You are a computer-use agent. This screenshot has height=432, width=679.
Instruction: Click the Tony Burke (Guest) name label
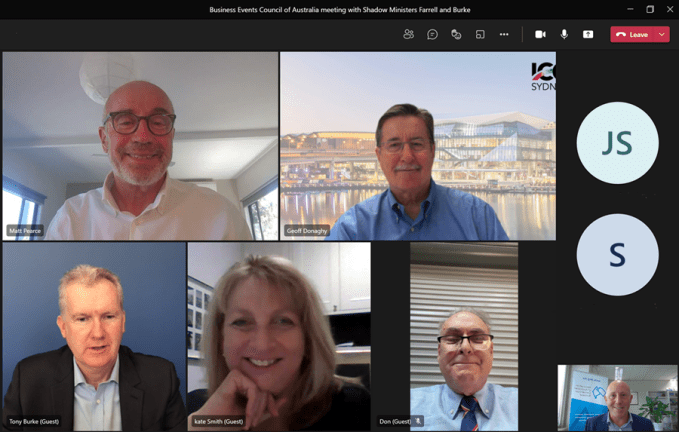[x=34, y=421]
